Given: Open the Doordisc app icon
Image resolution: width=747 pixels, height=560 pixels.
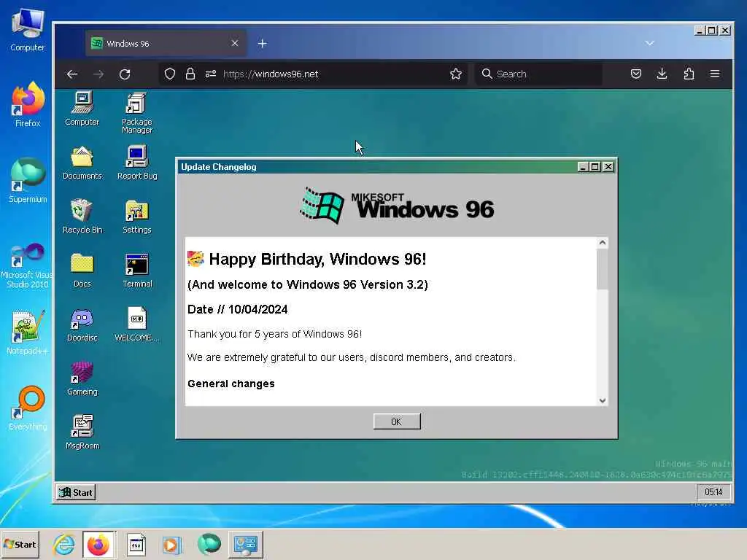Looking at the screenshot, I should 82,324.
